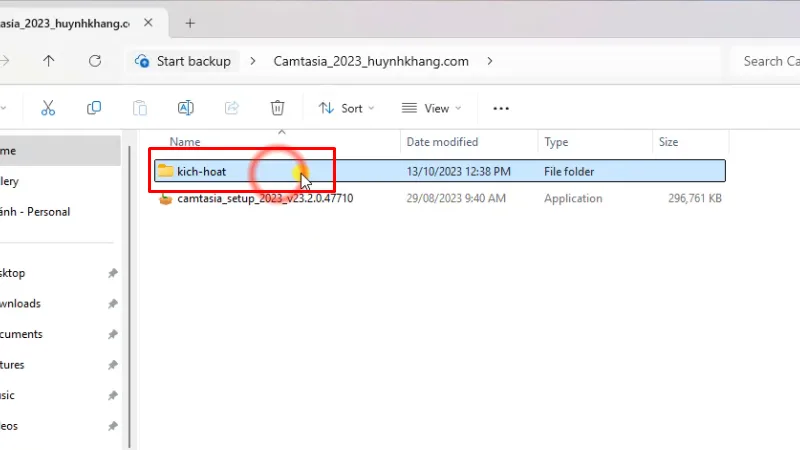Click the Delete trash bin icon
The image size is (800, 450).
[278, 108]
